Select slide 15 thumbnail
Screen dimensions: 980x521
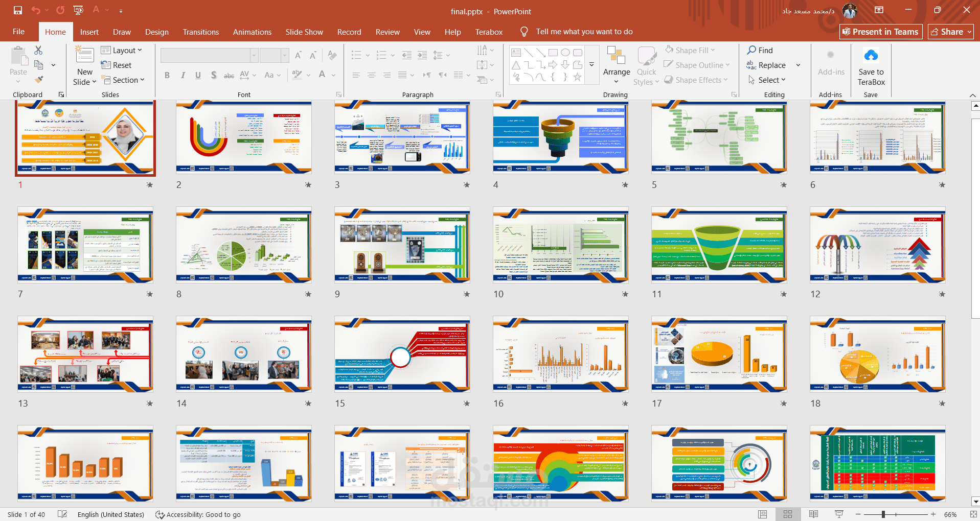[402, 354]
